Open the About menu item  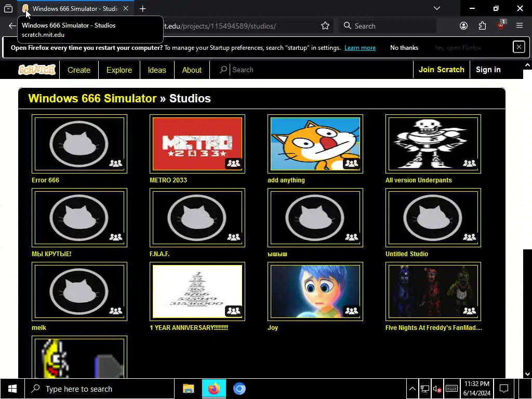pos(192,70)
